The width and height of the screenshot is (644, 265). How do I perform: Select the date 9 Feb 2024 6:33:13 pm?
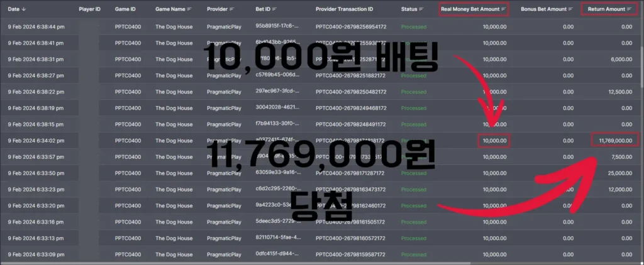36,239
